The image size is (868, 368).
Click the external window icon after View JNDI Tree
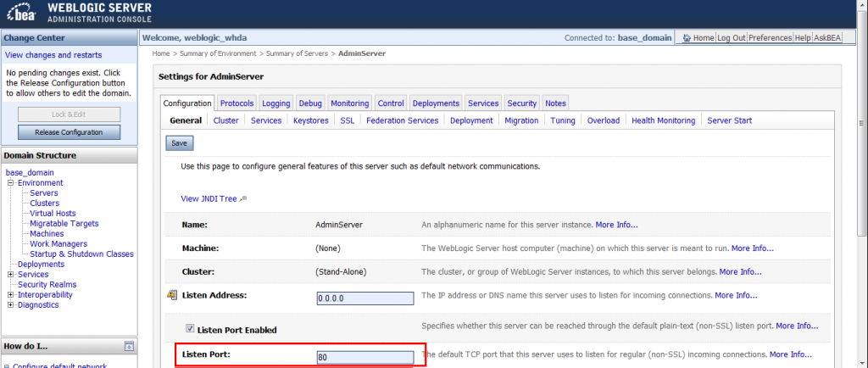(x=243, y=199)
